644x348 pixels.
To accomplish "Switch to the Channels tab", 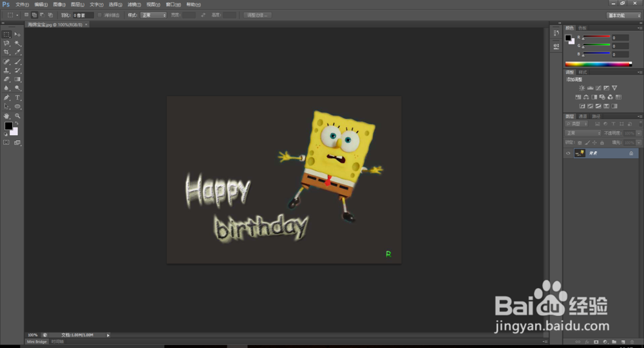I will (582, 116).
